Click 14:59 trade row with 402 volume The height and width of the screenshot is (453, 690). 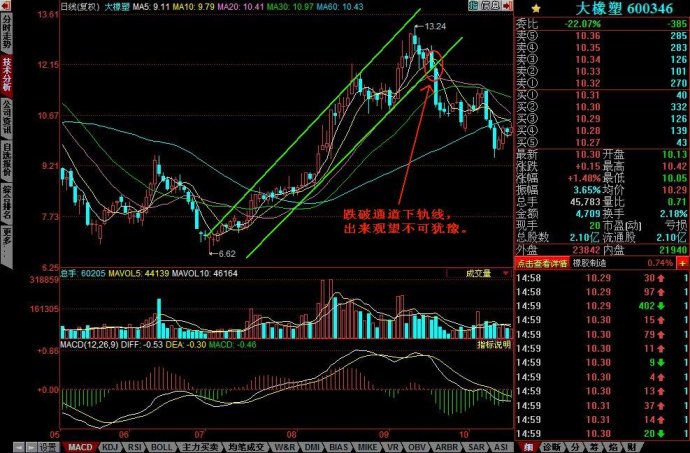(x=602, y=306)
